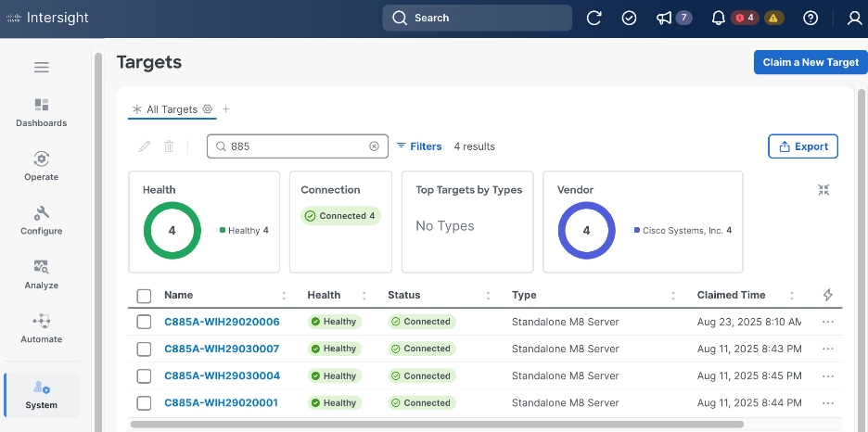Open row actions menu for C885A-WIH29030007
Image resolution: width=868 pixels, height=432 pixels.
click(x=828, y=349)
